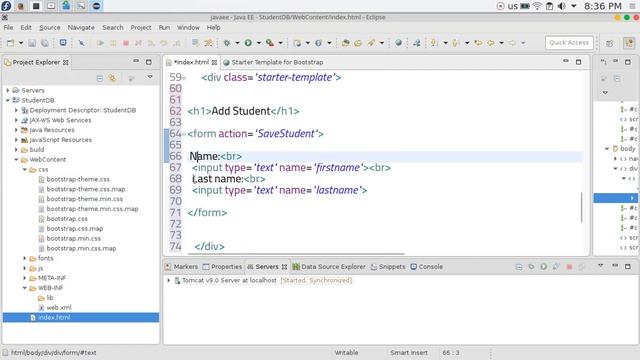Viewport: 640px width, 360px height.
Task: Open the Window menu
Action: click(188, 27)
